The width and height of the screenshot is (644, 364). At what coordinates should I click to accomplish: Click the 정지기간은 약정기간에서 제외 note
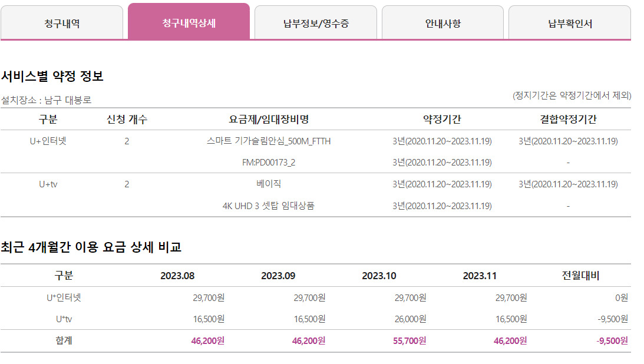coord(572,95)
